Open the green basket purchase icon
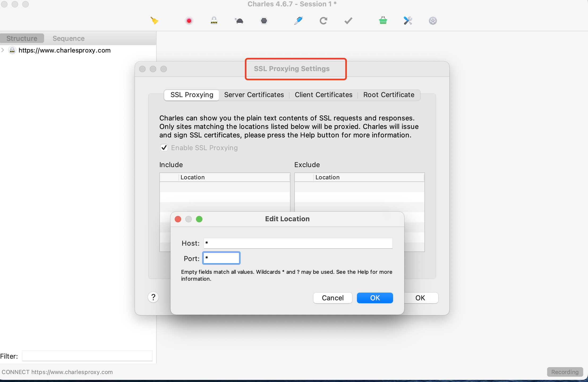Image resolution: width=588 pixels, height=382 pixels. click(x=383, y=20)
